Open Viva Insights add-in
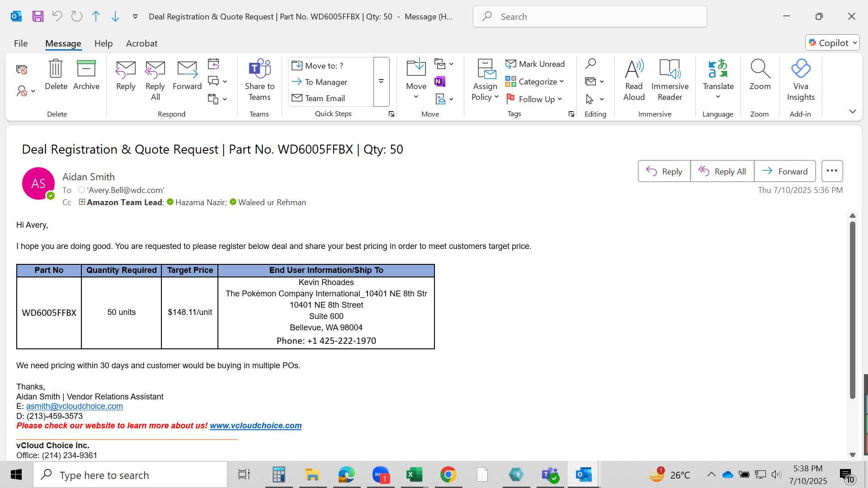 click(801, 80)
